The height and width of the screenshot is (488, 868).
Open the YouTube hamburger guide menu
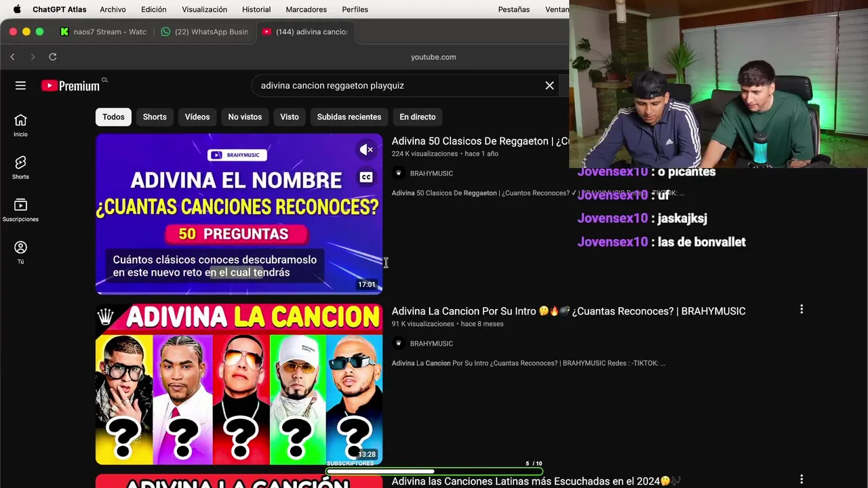point(20,85)
